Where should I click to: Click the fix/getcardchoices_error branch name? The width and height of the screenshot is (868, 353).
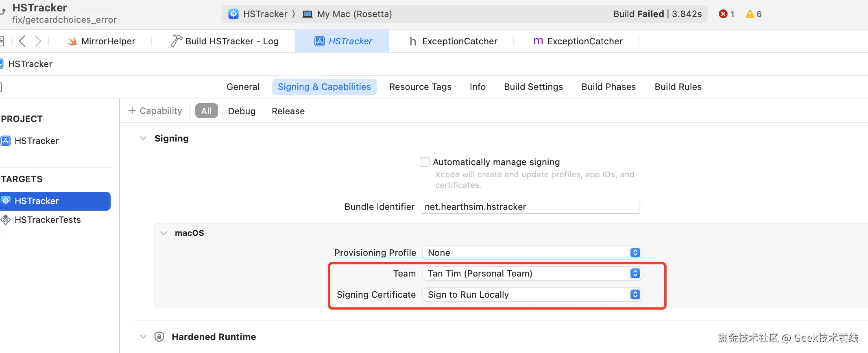[x=64, y=20]
